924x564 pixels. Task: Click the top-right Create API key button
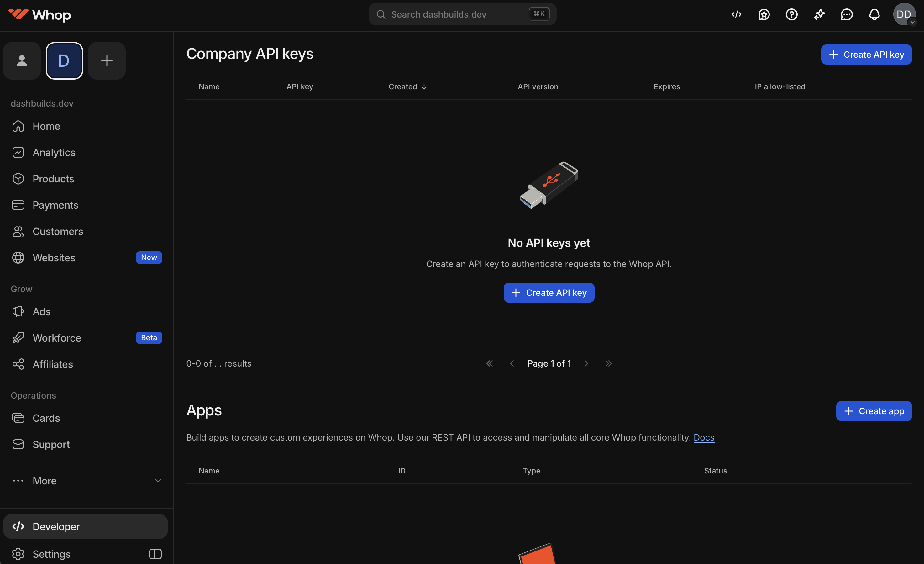pos(866,55)
